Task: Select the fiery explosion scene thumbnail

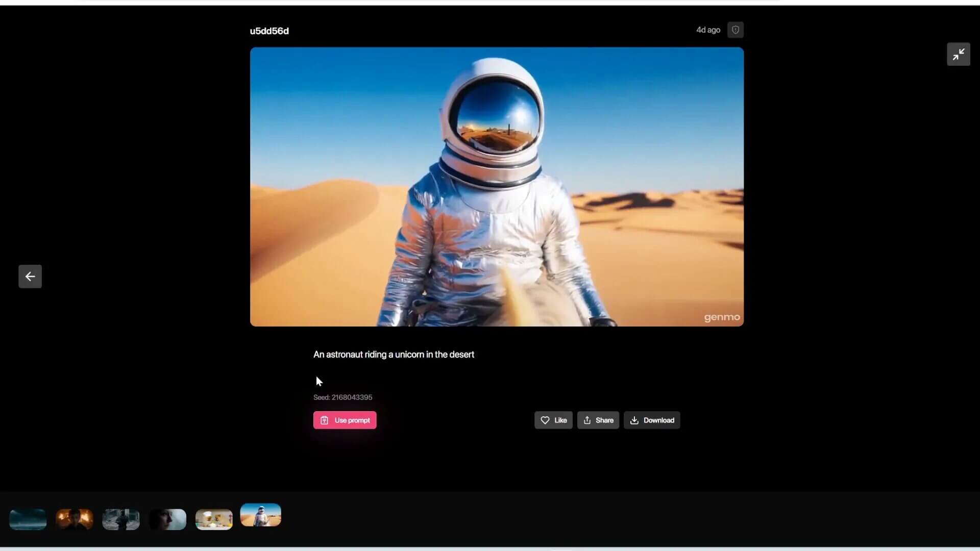Action: pyautogui.click(x=74, y=519)
